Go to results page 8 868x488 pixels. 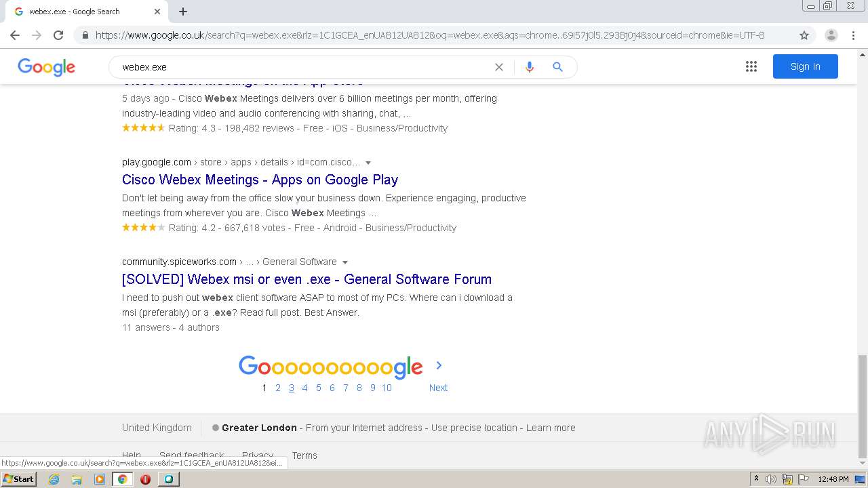pos(359,388)
